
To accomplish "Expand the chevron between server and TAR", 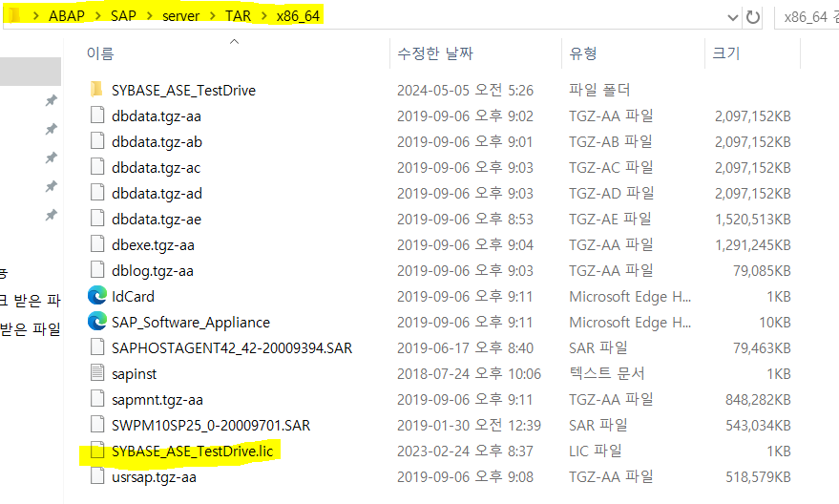I will [213, 16].
